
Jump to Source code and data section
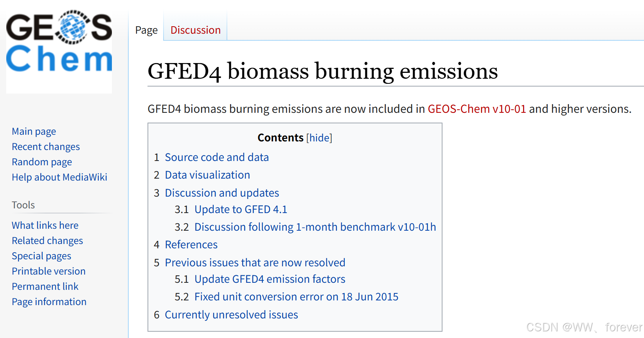point(217,157)
